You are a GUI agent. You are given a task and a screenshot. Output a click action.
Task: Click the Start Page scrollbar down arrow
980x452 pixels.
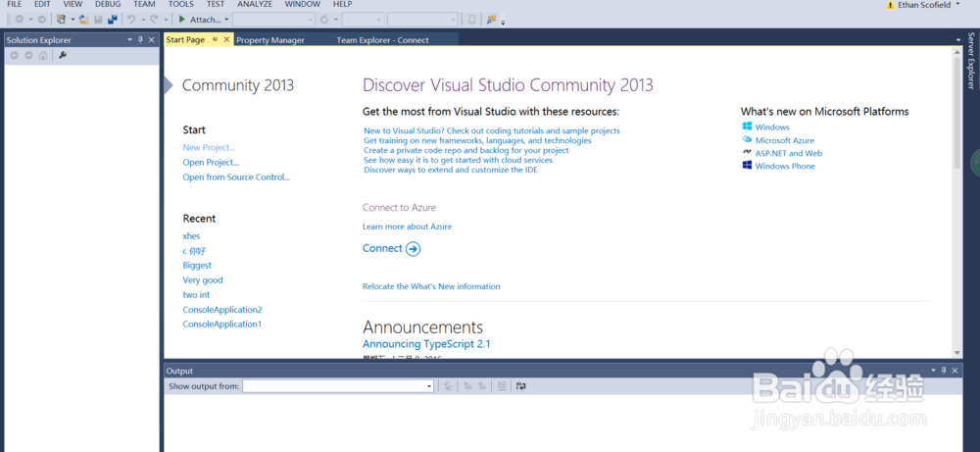[957, 353]
